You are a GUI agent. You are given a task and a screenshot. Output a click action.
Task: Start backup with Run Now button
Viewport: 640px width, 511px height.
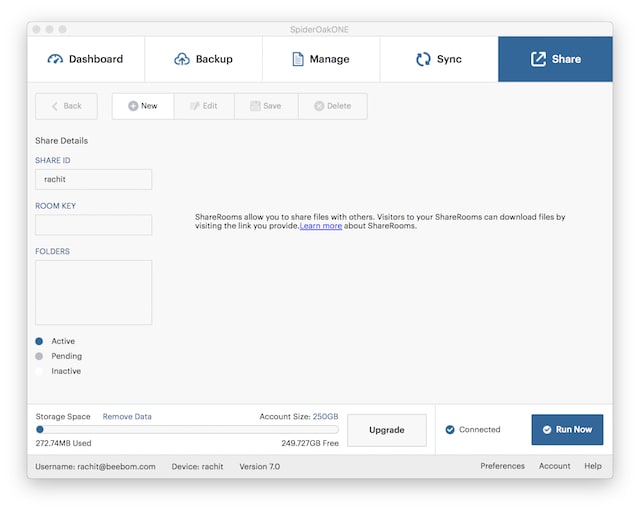[x=567, y=430]
